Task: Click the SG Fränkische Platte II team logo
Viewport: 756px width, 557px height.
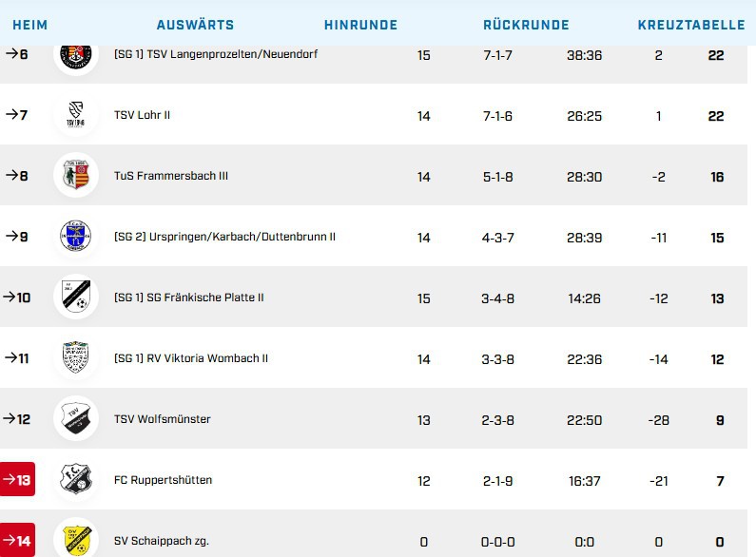Action: click(x=76, y=298)
